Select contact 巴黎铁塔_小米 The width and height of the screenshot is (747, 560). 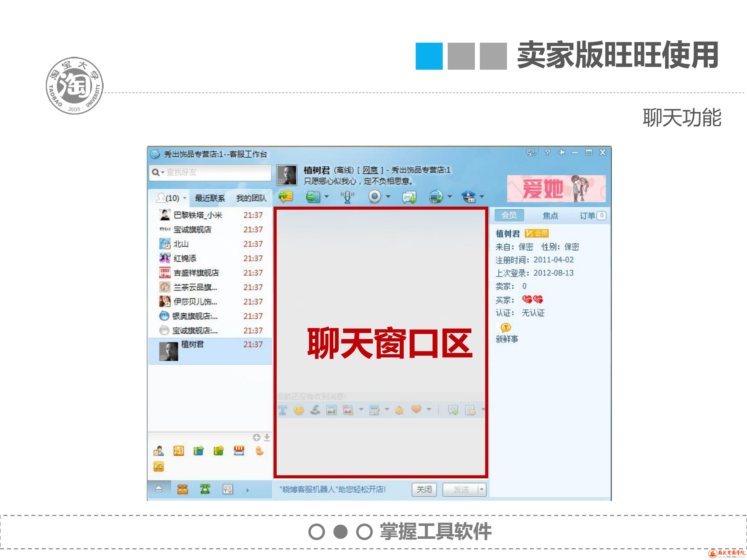pos(210,215)
